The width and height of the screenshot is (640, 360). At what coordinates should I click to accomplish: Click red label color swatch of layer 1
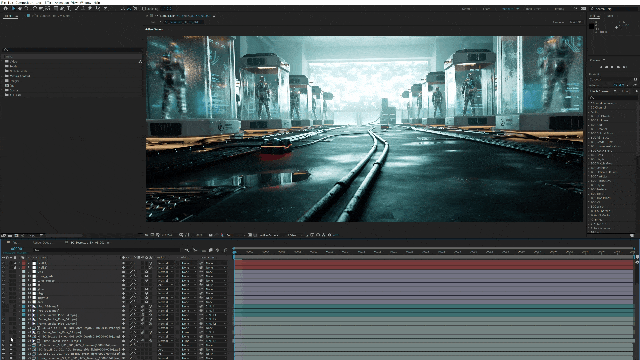coord(24,263)
